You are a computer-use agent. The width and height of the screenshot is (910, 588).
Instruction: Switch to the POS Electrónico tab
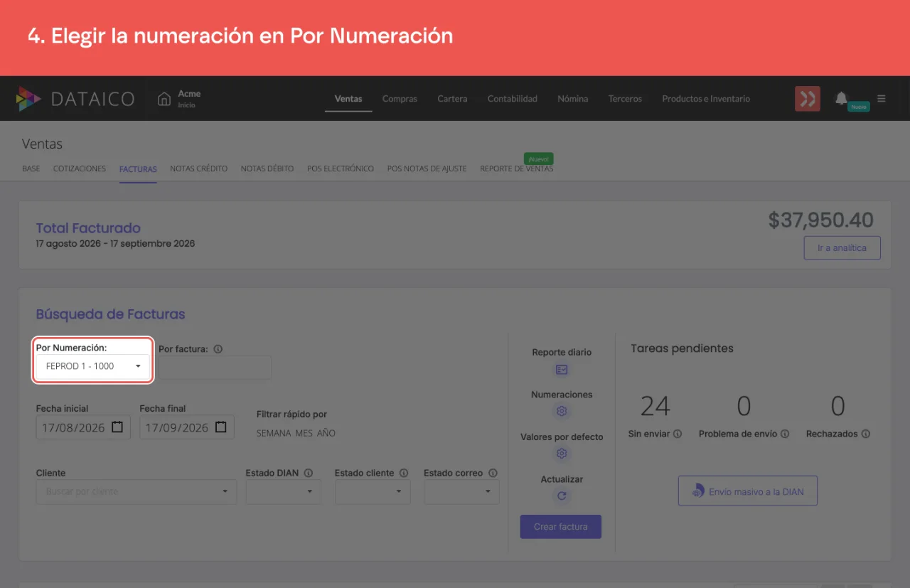(341, 169)
